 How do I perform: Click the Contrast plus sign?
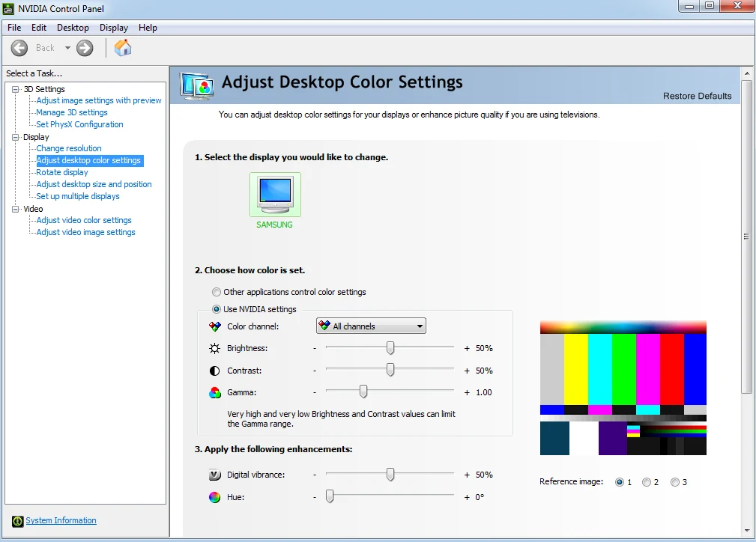pyautogui.click(x=467, y=371)
